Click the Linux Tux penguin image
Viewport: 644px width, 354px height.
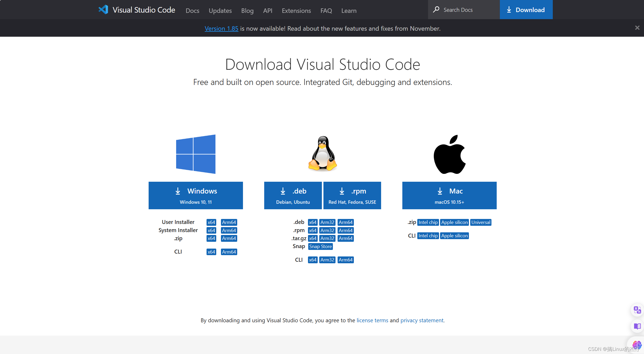tap(323, 154)
